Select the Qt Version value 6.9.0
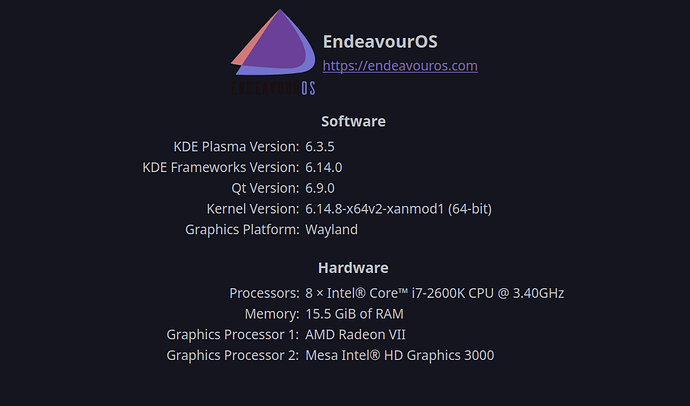The width and height of the screenshot is (690, 406). [x=320, y=188]
